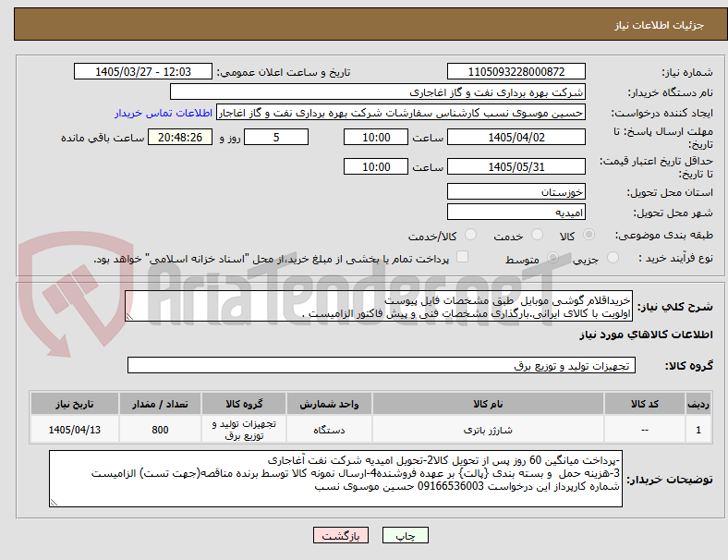Click the تاریخ نیاز column header

point(75,404)
